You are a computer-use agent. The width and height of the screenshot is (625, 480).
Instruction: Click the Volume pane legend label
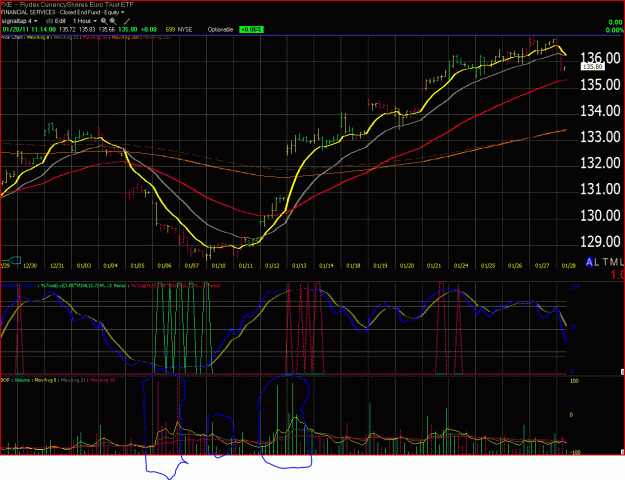[22, 380]
